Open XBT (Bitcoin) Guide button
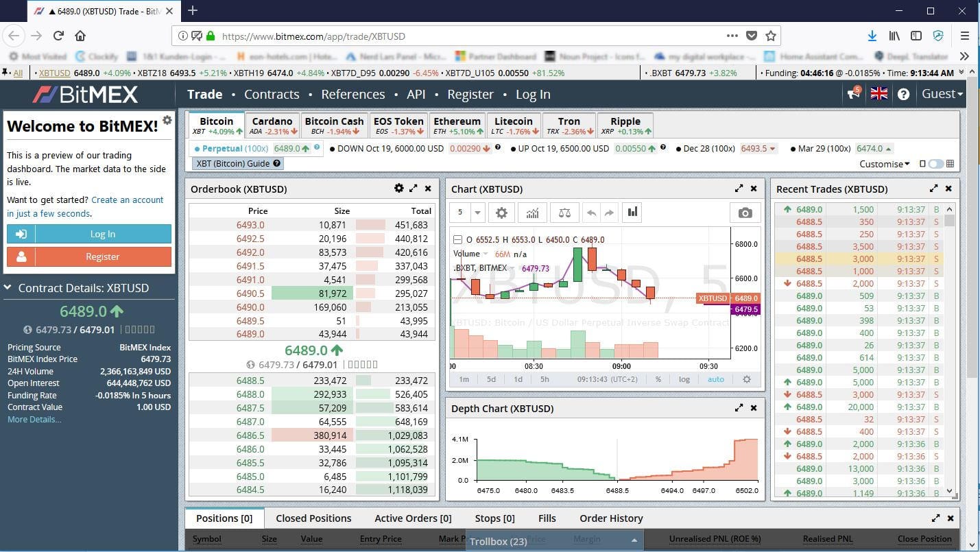This screenshot has height=552, width=980. coord(238,163)
